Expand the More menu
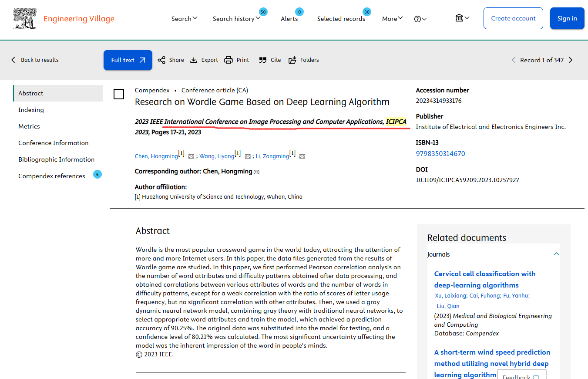588x379 pixels. (392, 18)
